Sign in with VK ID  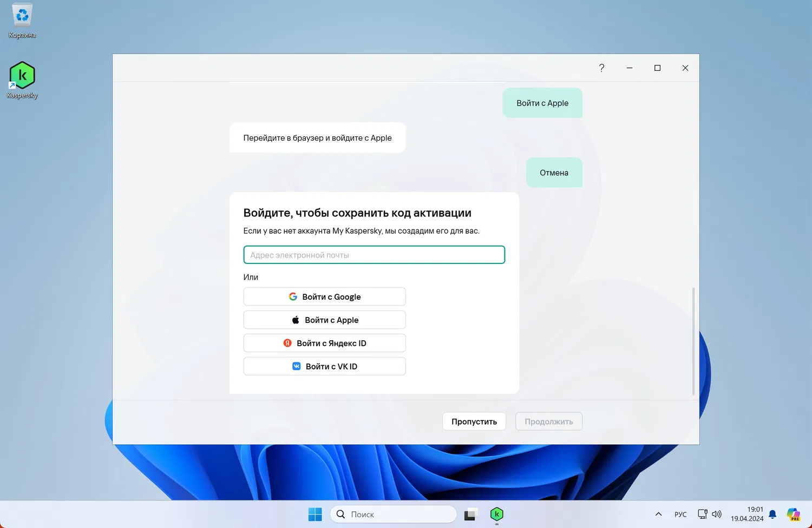(325, 366)
